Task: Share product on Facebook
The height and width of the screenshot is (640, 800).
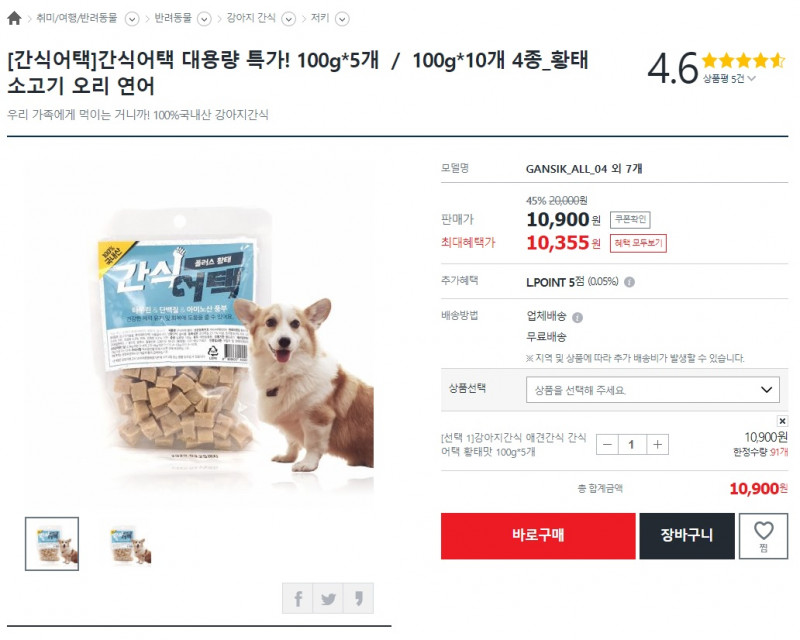Action: pos(298,598)
